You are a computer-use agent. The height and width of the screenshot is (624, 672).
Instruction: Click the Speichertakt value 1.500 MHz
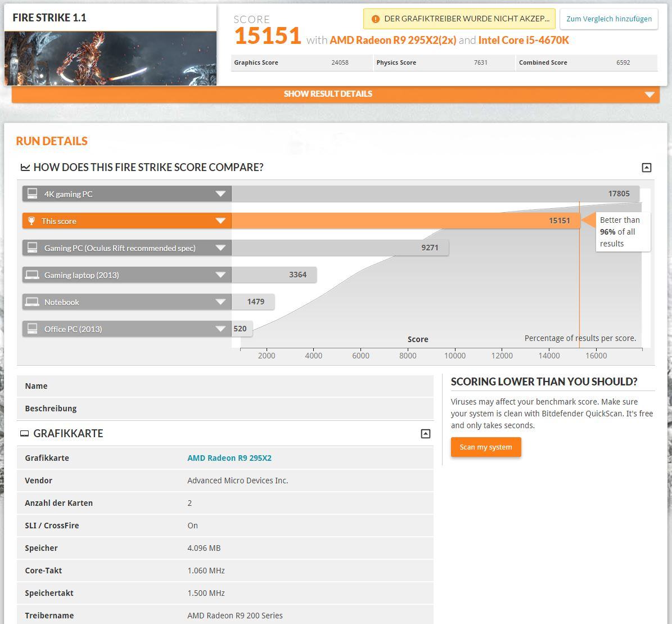206,593
